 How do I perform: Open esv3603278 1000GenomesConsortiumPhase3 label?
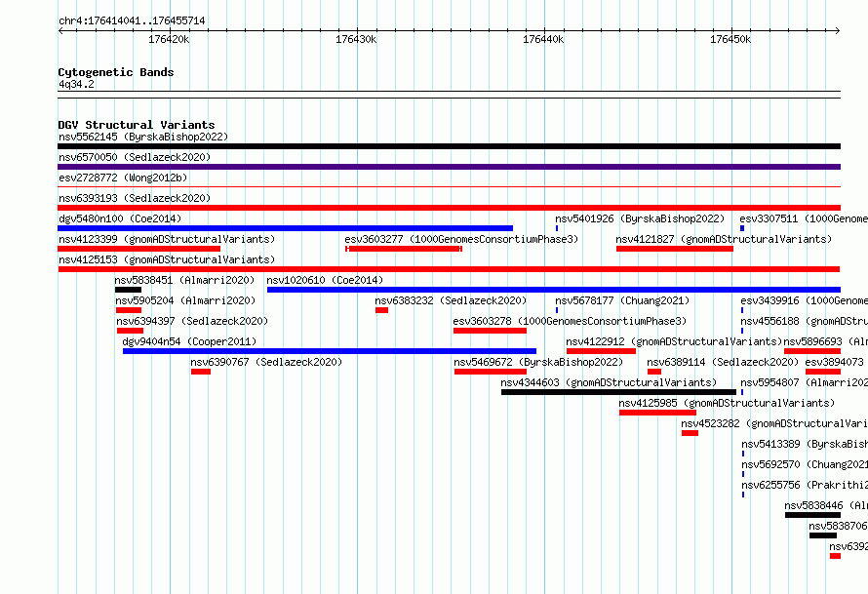click(x=570, y=321)
